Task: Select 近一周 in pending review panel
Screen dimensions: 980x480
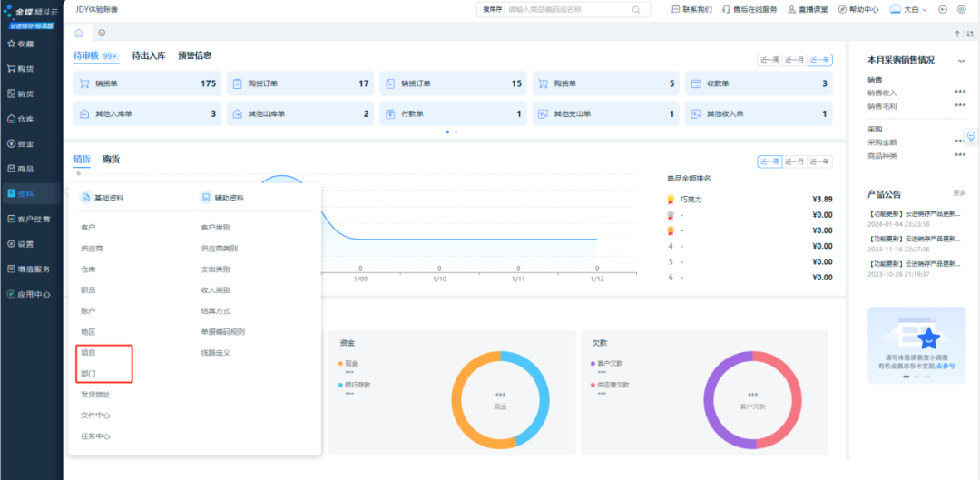Action: 769,60
